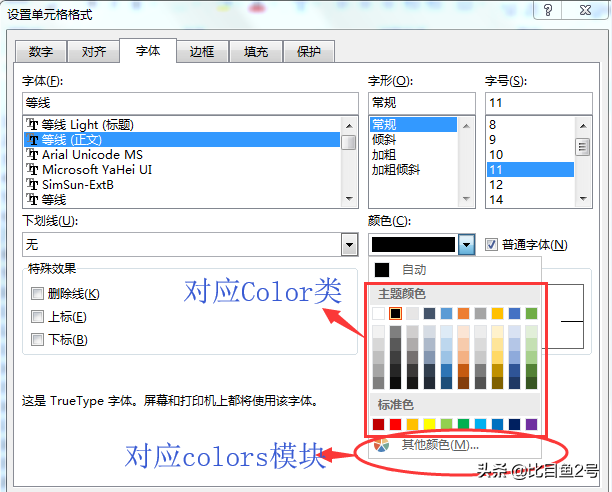The width and height of the screenshot is (612, 492).
Task: Select font size 12
Action: [530, 185]
